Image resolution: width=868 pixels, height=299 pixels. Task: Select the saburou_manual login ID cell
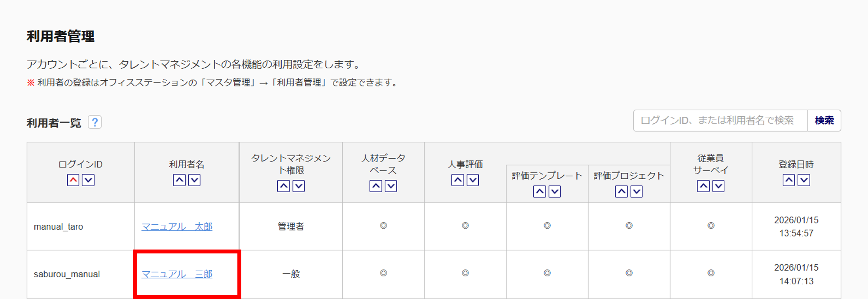click(67, 274)
